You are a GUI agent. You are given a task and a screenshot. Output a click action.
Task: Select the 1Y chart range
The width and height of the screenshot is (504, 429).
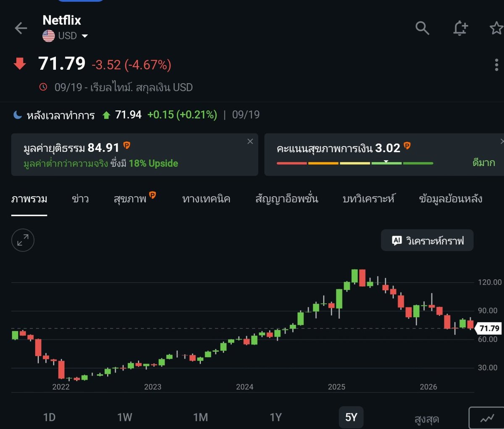[x=276, y=417]
